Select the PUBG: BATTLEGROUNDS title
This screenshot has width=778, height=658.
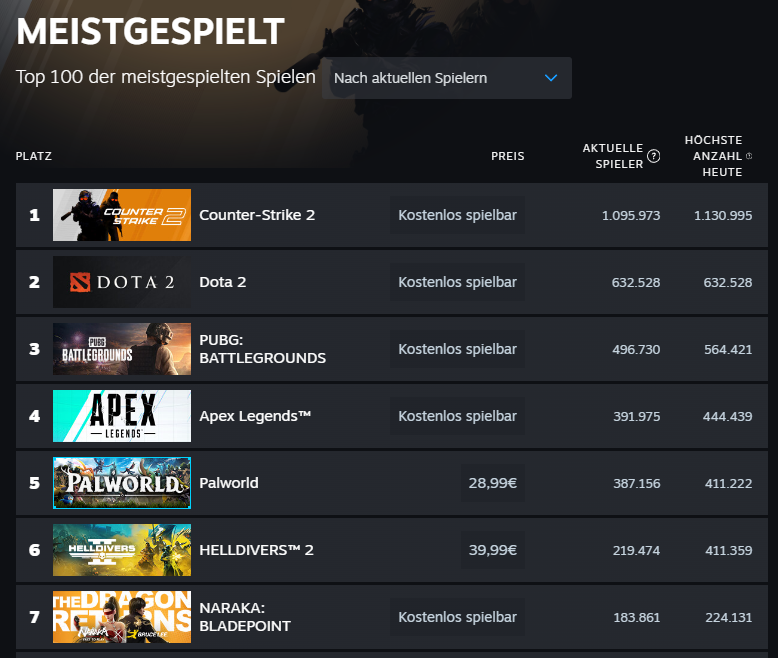[x=262, y=349]
